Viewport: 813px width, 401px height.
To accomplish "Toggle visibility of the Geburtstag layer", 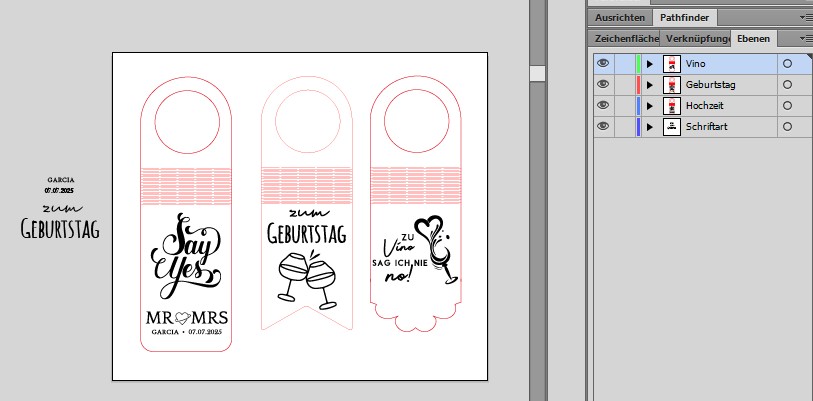I will [603, 84].
